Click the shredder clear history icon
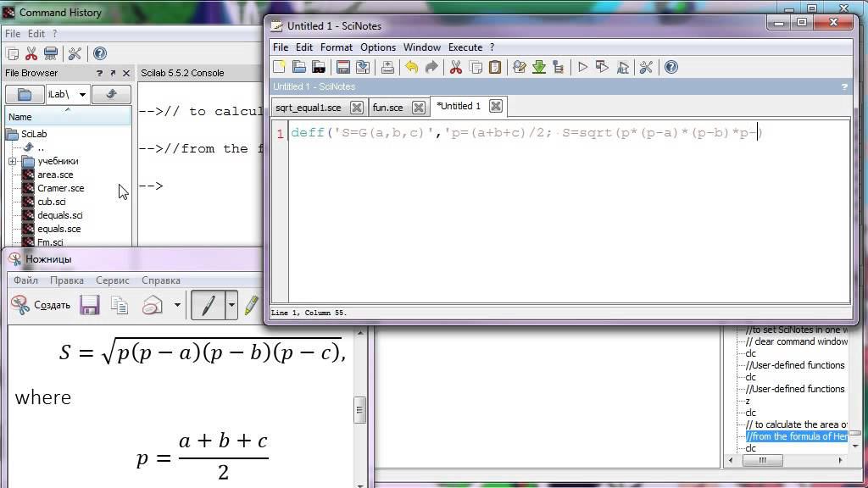 pos(50,53)
